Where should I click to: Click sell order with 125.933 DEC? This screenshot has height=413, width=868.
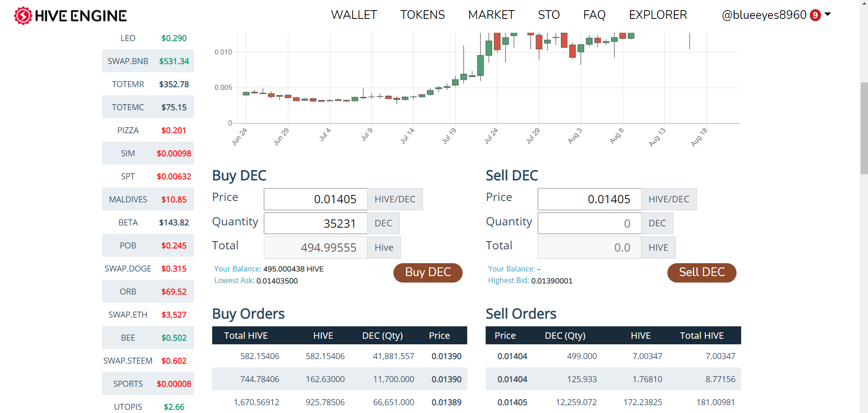(613, 379)
